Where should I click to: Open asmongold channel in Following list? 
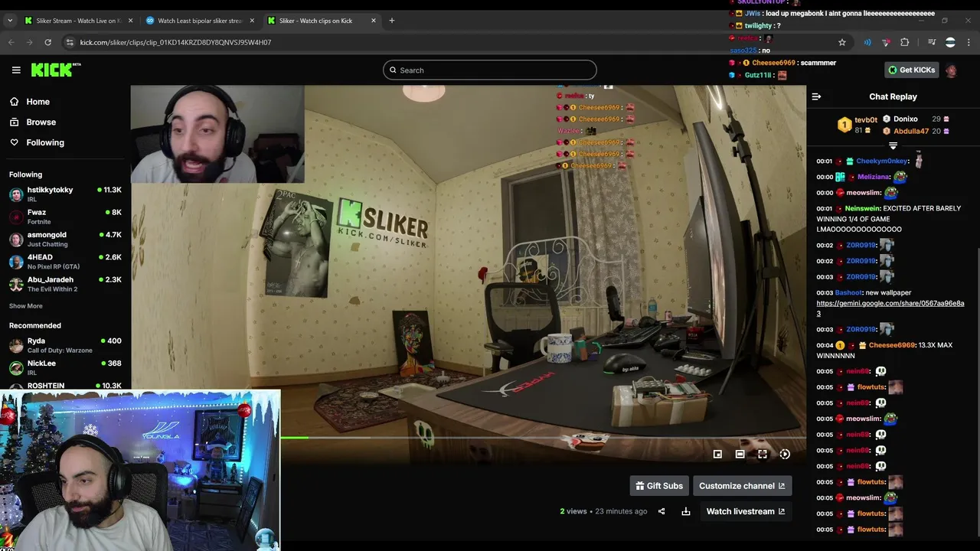(x=65, y=239)
